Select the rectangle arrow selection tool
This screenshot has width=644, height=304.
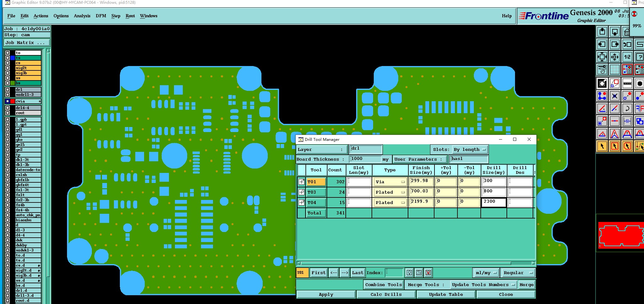(615, 146)
